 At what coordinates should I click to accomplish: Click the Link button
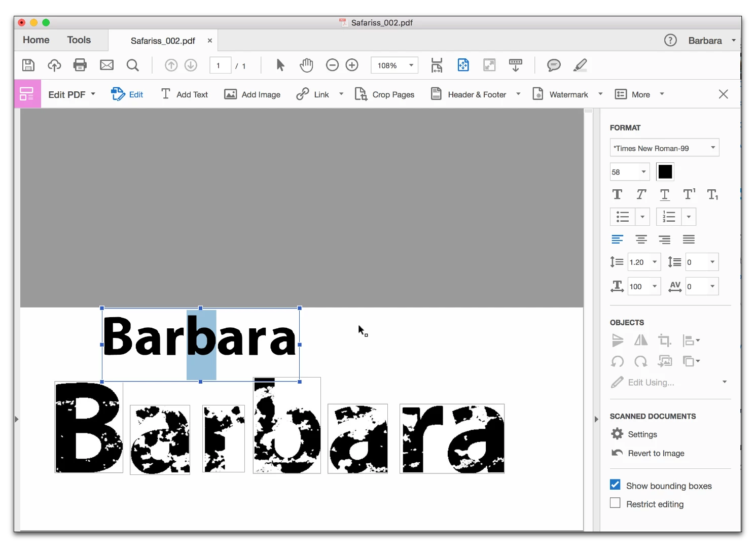[x=312, y=94]
